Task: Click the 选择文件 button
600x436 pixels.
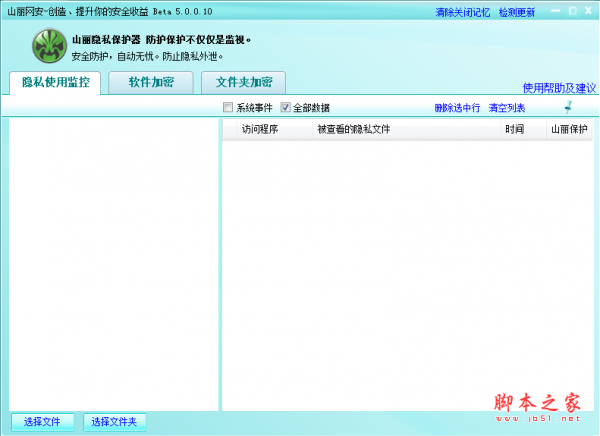Action: tap(42, 422)
